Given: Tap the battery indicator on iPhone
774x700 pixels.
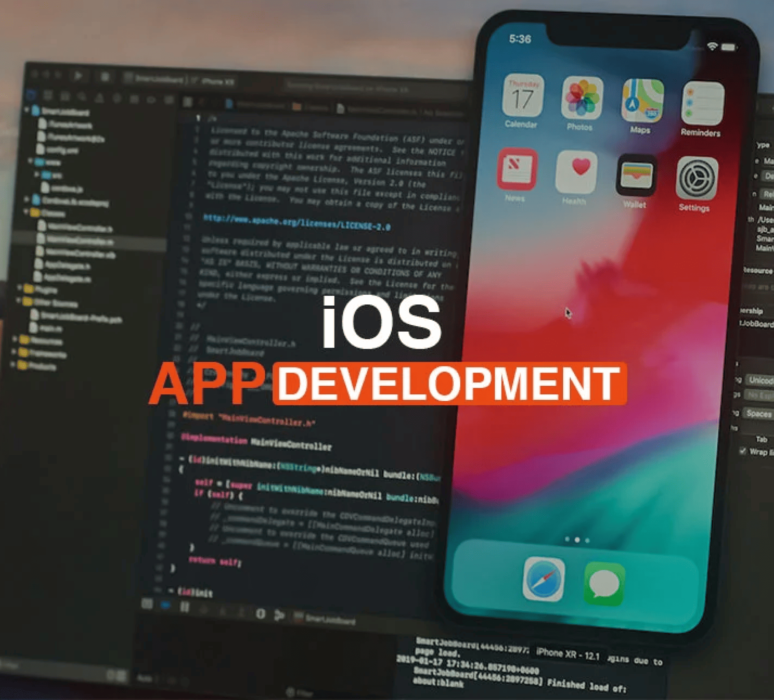Looking at the screenshot, I should [x=729, y=47].
